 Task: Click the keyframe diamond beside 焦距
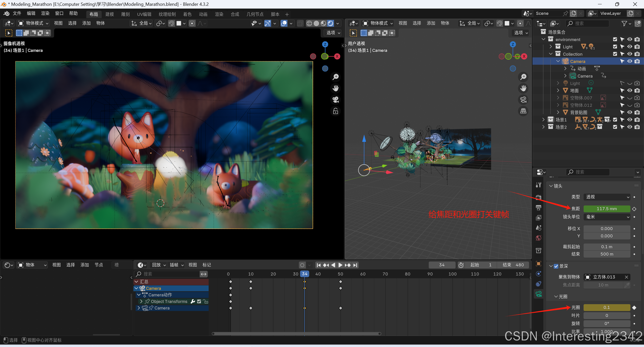(x=634, y=209)
